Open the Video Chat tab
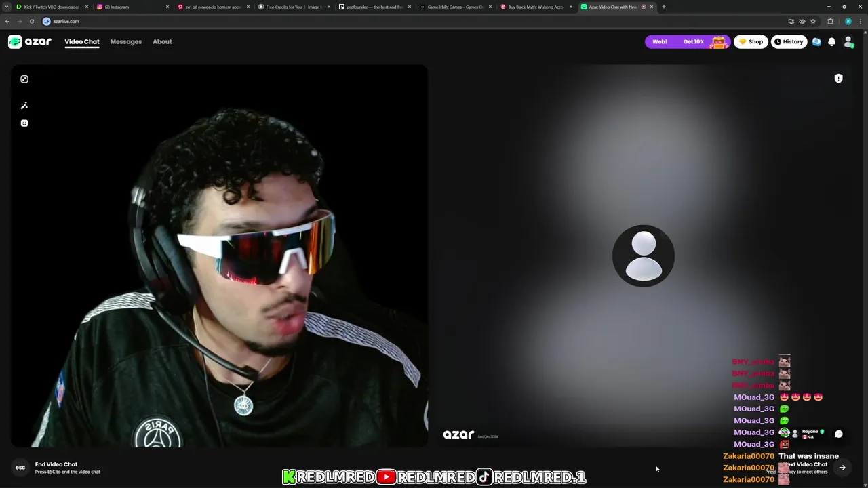This screenshot has width=868, height=488. pos(82,42)
